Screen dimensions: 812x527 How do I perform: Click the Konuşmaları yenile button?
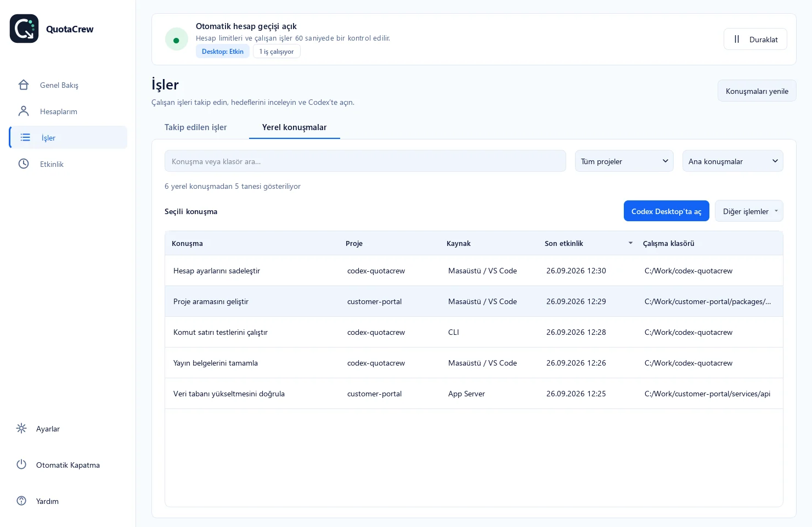(x=757, y=91)
